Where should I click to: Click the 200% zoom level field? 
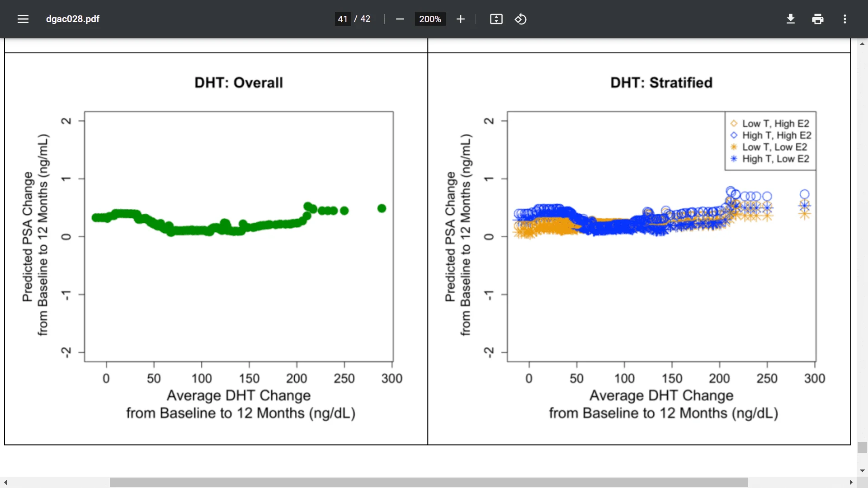click(x=430, y=19)
